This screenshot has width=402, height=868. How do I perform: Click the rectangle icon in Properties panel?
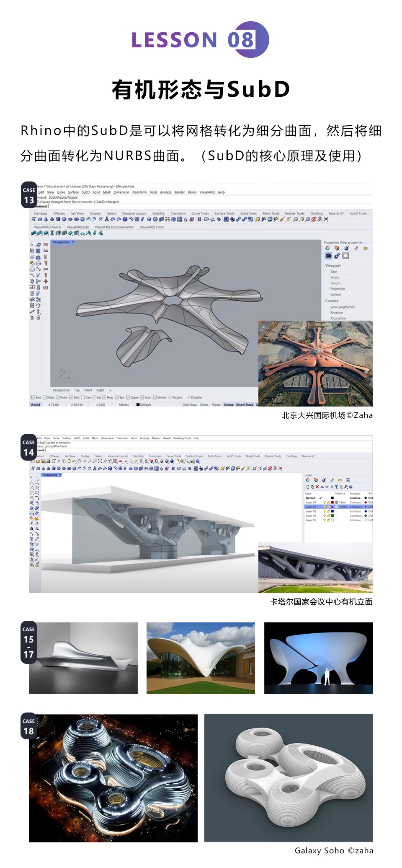(x=346, y=256)
